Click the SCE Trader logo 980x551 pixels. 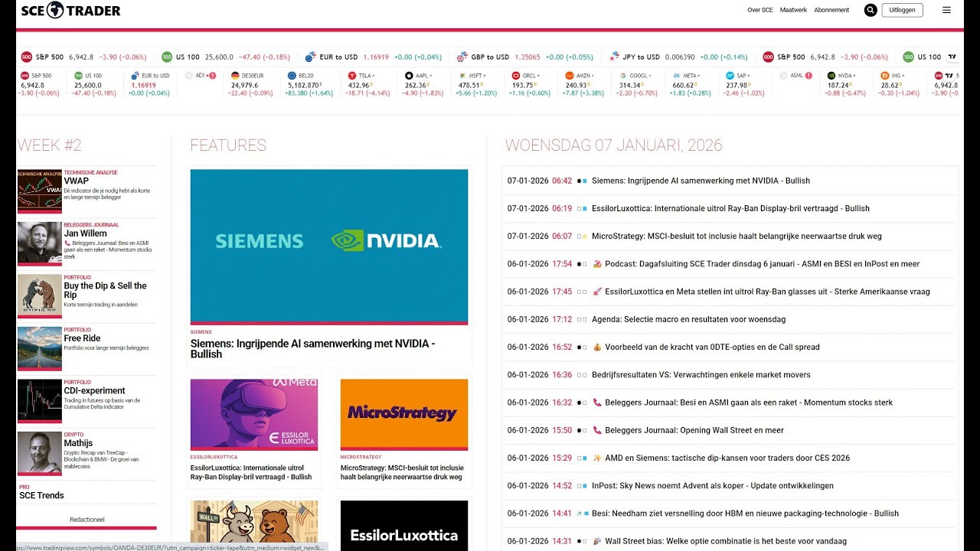(x=71, y=10)
